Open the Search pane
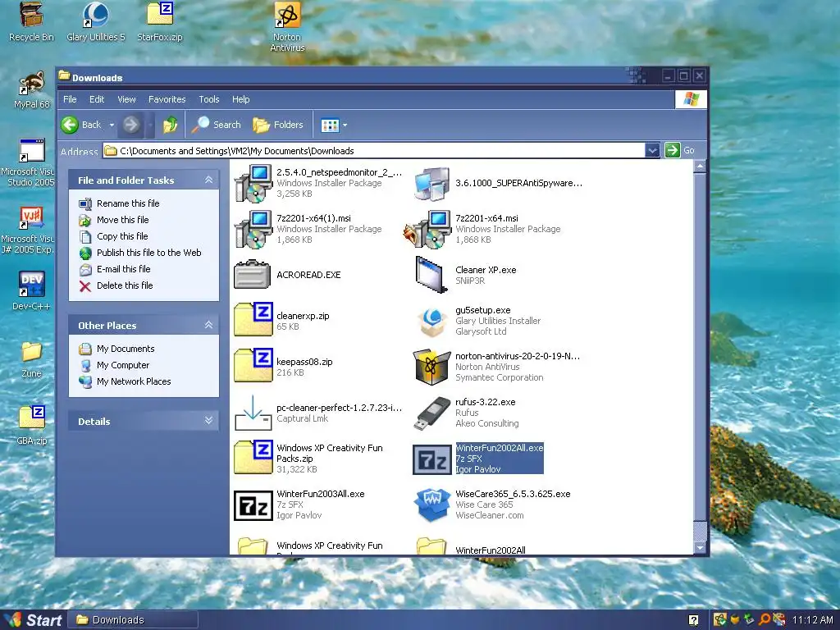 [217, 125]
